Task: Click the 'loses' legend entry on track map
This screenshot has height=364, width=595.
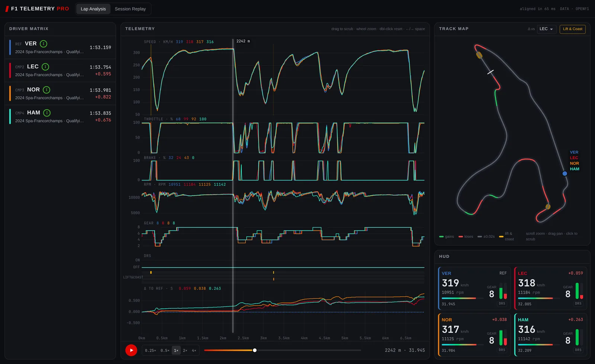Action: coord(466,237)
